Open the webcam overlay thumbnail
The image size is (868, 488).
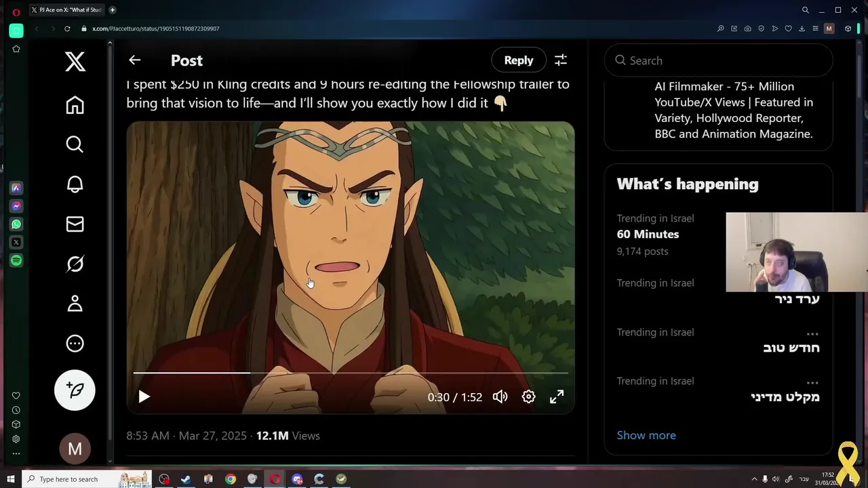coord(797,252)
